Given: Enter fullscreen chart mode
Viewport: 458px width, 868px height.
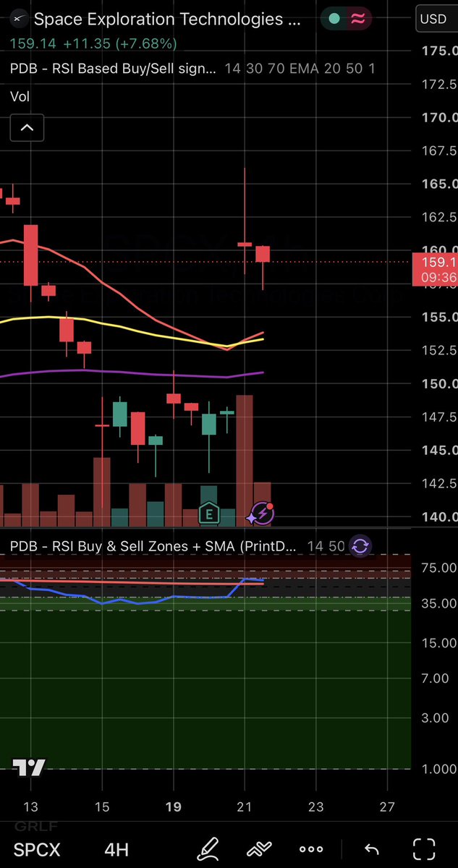Looking at the screenshot, I should [424, 848].
